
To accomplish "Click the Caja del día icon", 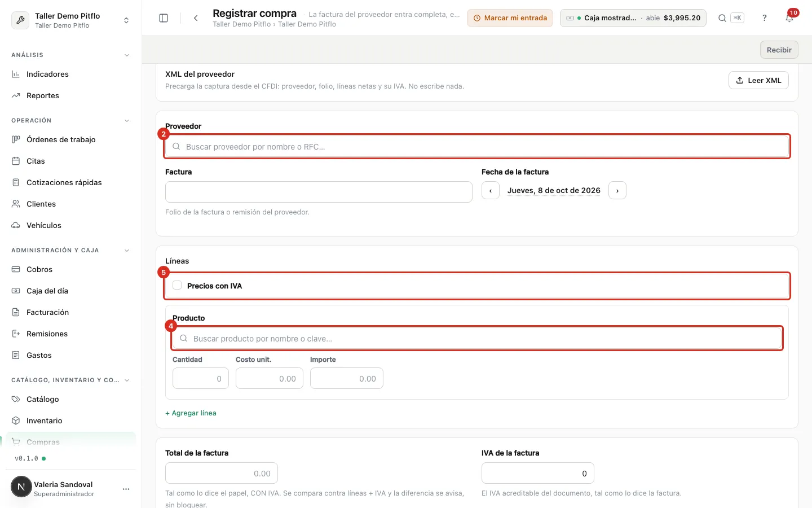I will tap(16, 291).
